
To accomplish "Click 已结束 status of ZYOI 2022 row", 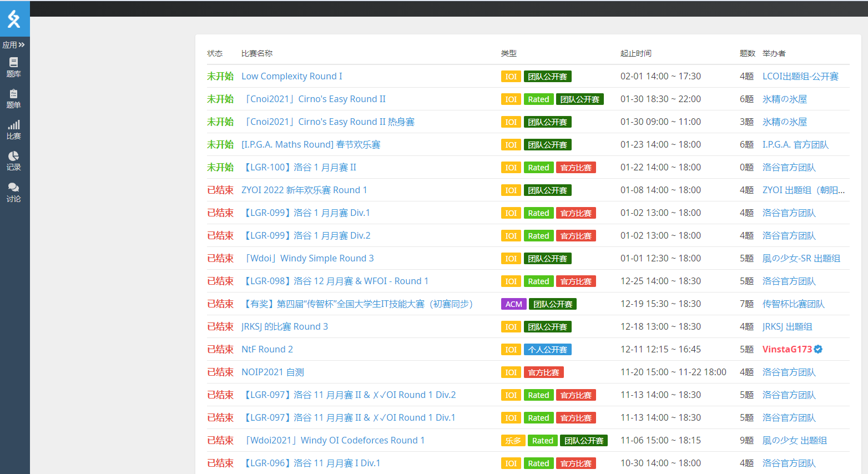I will pyautogui.click(x=220, y=190).
